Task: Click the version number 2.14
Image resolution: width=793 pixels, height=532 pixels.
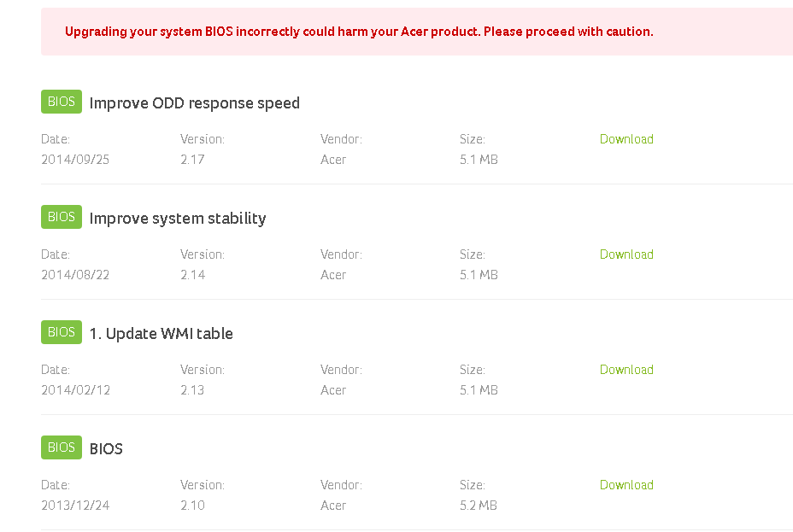Action: coord(192,275)
